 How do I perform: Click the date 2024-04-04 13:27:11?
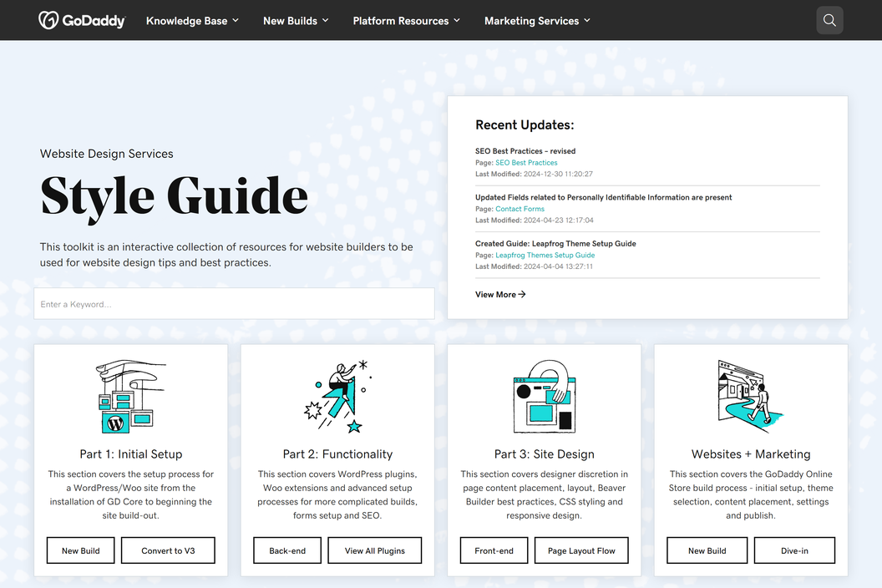(x=558, y=266)
